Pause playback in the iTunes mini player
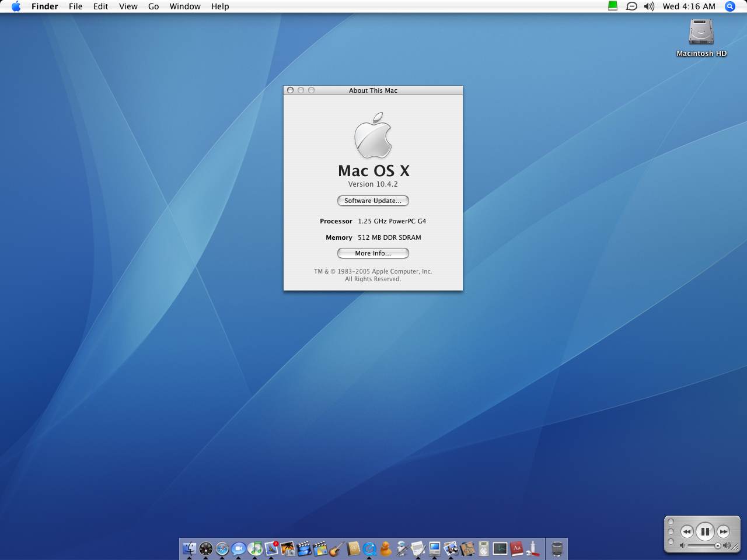Screen dimensions: 747x560 tap(704, 531)
